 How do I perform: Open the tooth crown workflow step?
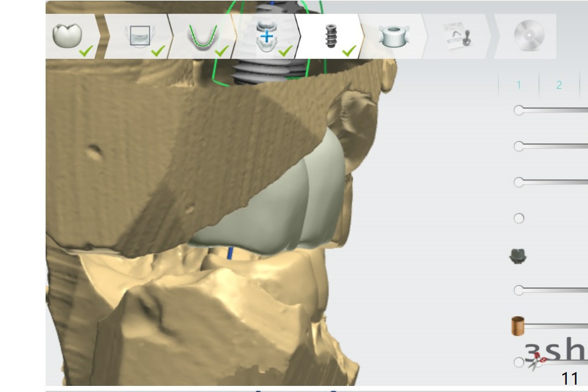click(67, 36)
